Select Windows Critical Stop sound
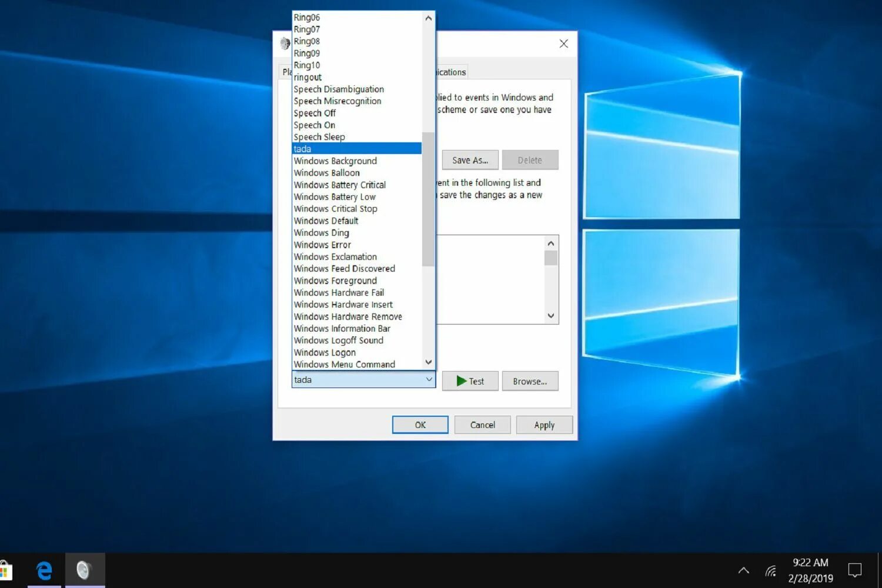 [x=357, y=209]
